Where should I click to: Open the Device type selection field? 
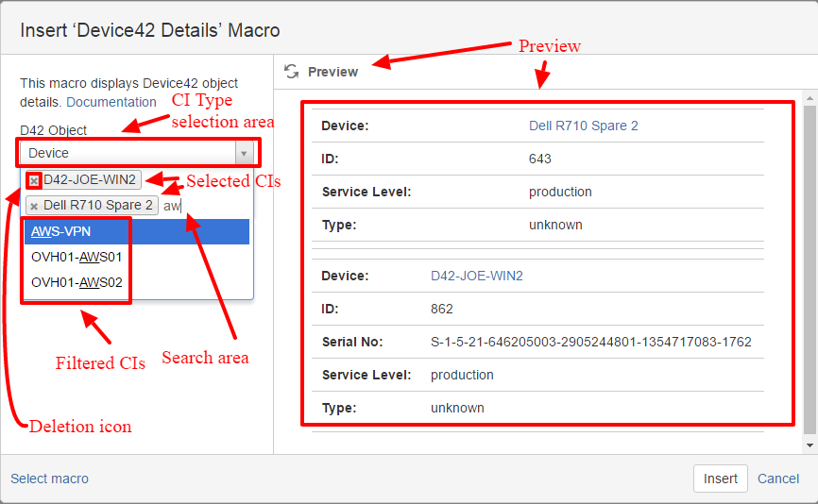tap(128, 153)
